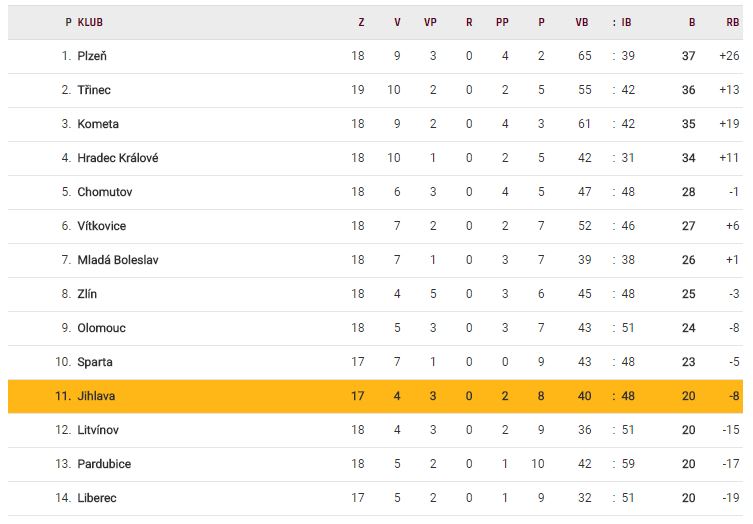Select the Litvínov team entry

100,430
